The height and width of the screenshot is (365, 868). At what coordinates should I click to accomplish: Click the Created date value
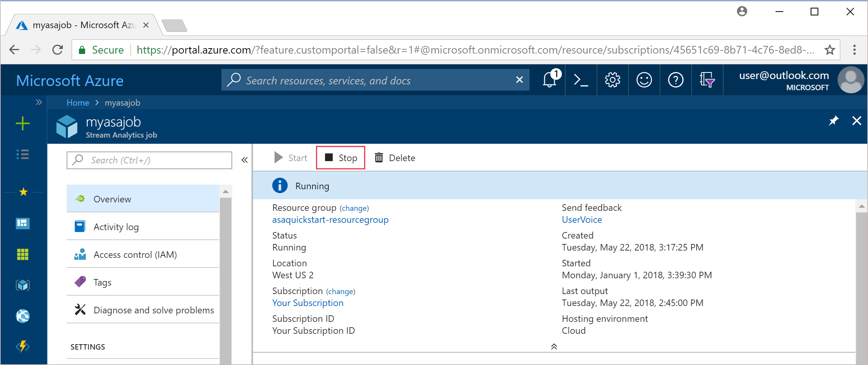[x=633, y=247]
